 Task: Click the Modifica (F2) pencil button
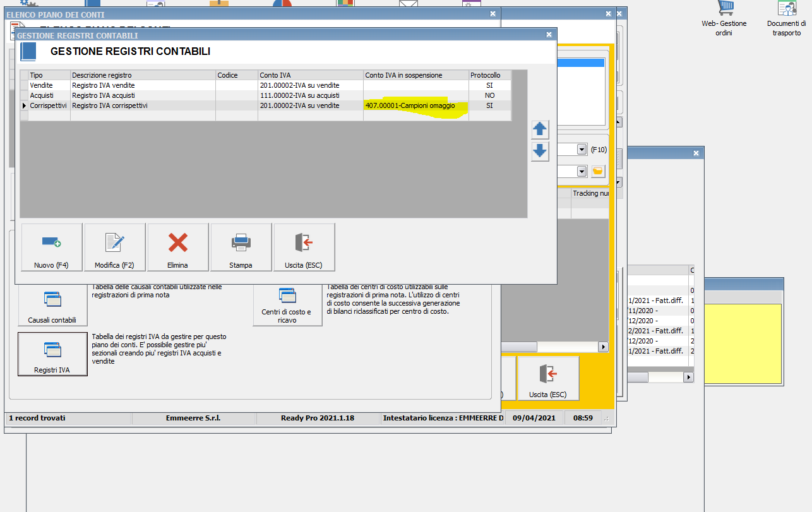115,247
